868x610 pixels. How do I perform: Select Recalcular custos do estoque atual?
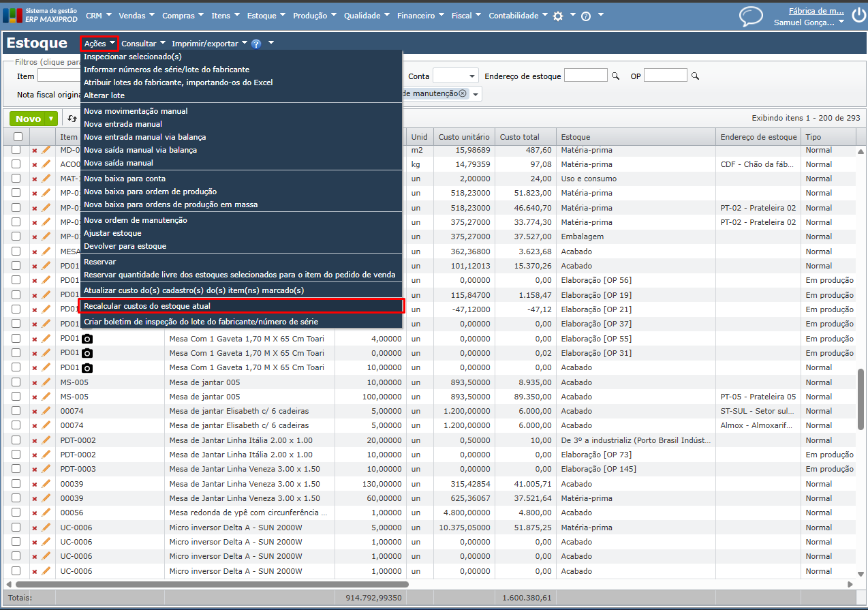click(146, 306)
